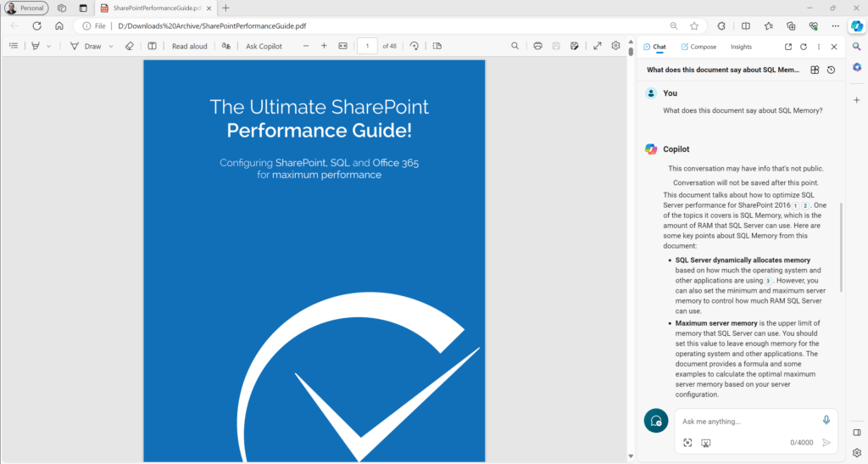Click the PDF vertical scrollbar thumb
Screen dimensions: 868x464
coord(631,52)
